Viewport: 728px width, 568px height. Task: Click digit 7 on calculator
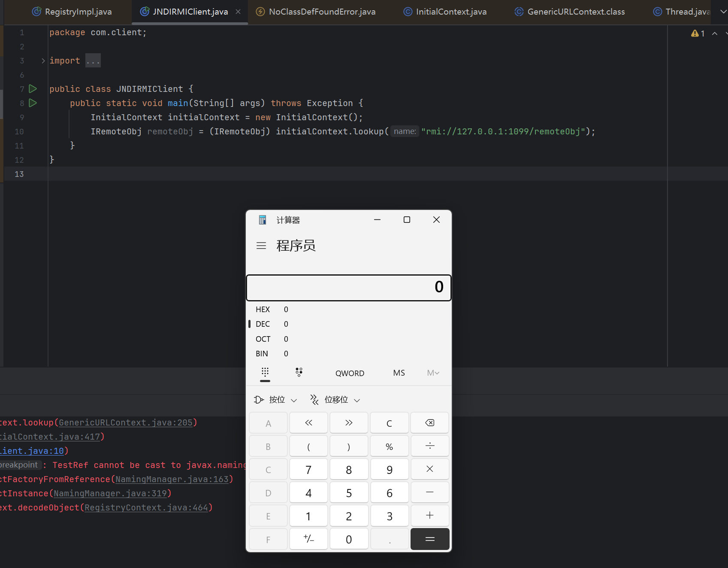click(308, 469)
